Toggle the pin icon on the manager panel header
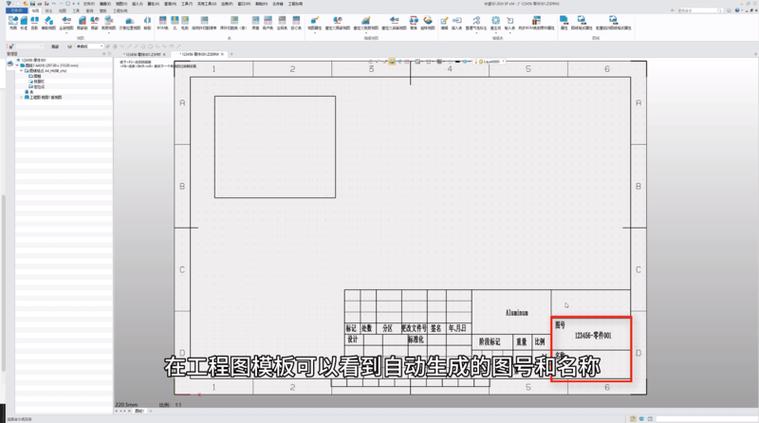This screenshot has width=759, height=423. (x=105, y=54)
